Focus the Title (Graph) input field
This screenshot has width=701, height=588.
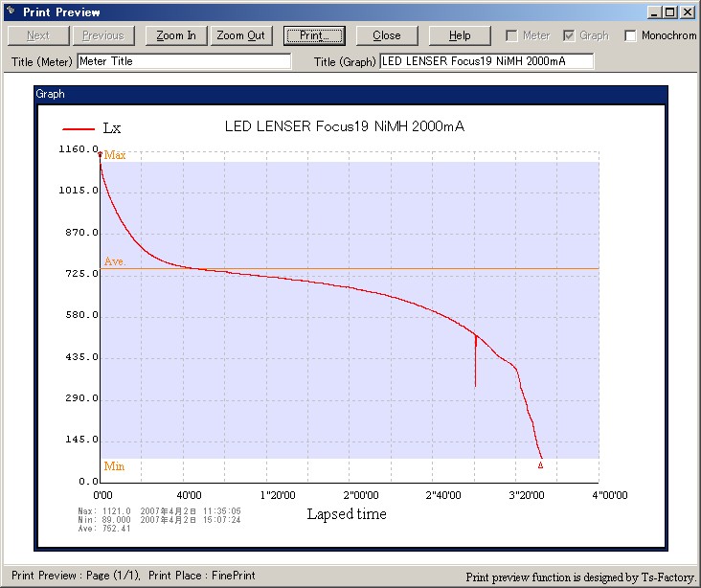(x=486, y=61)
